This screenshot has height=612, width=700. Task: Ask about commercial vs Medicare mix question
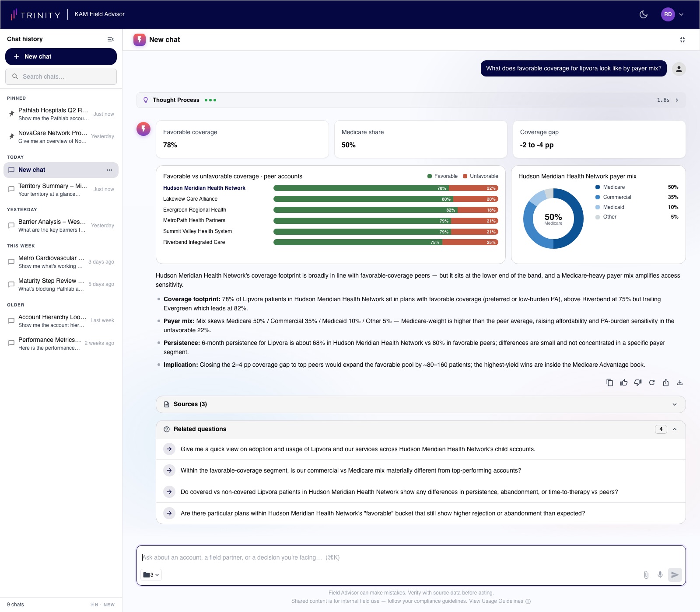[420, 470]
